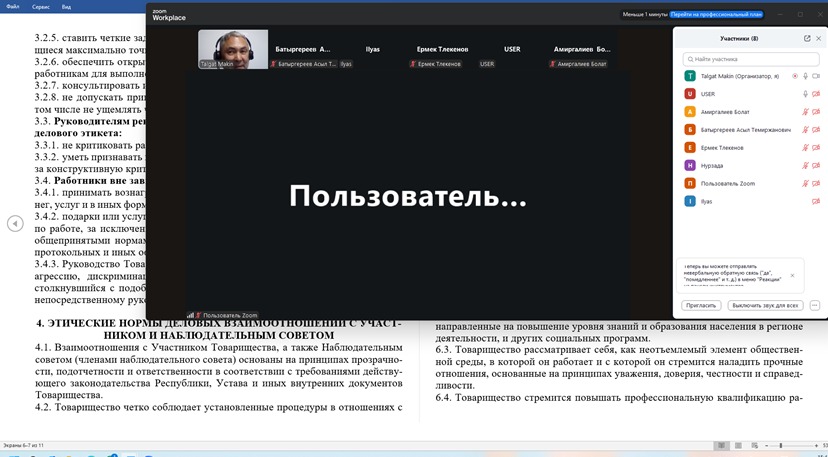
Task: Select Talgat Makin video thumbnail
Action: point(233,49)
